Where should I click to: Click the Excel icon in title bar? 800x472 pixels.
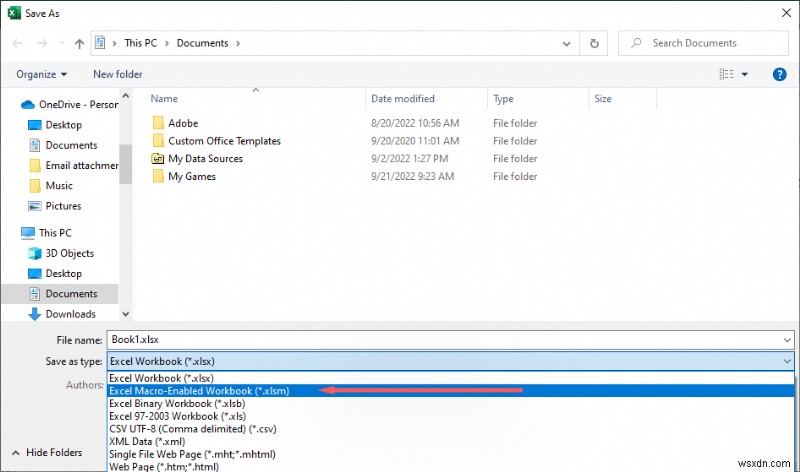pos(14,13)
